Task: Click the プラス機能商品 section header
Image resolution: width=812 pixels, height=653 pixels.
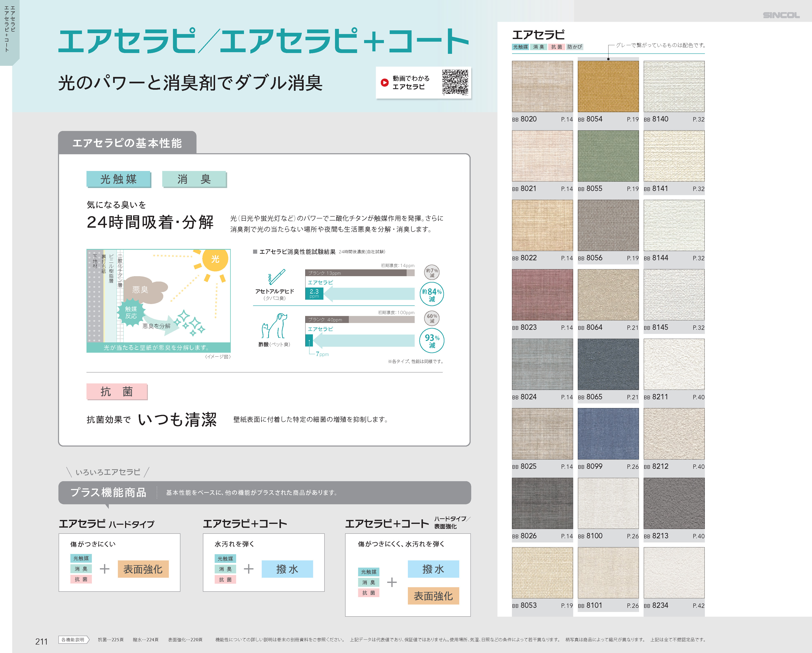Action: 109,492
